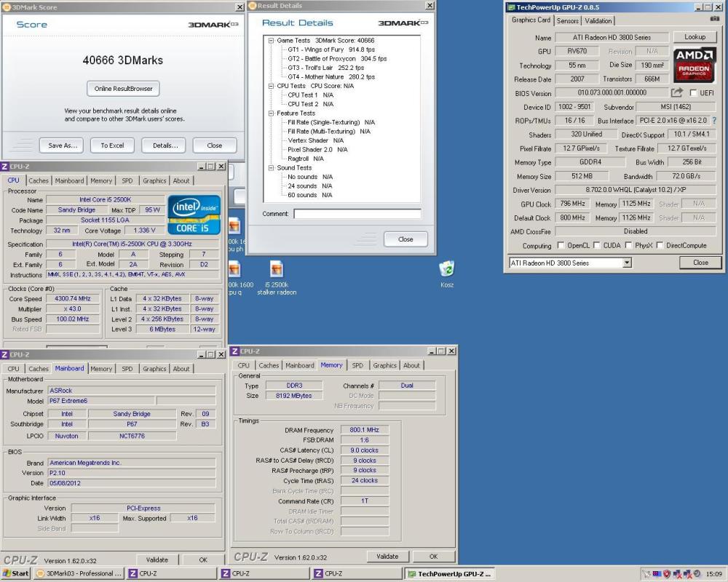
Task: Click Validate in CPU-Z Mainboard window
Action: tap(157, 559)
